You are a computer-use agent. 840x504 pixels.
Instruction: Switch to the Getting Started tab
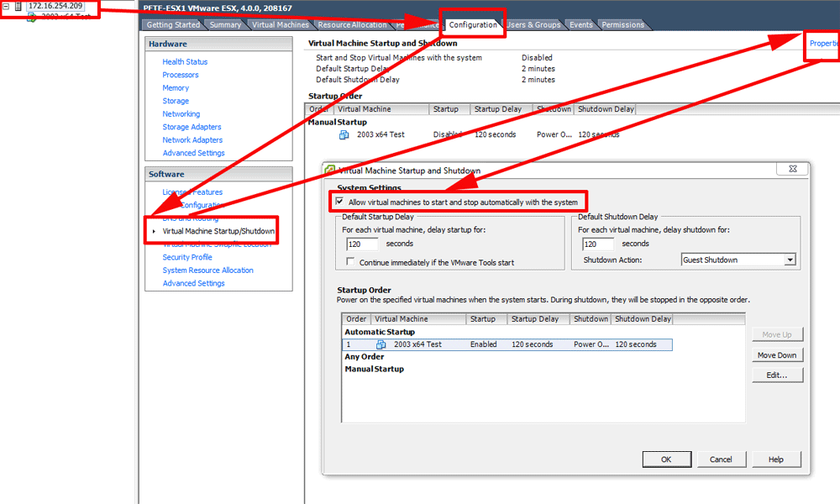(173, 24)
